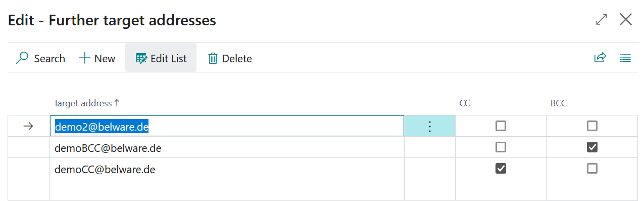Open the share icon in the toolbar
Image resolution: width=644 pixels, height=201 pixels.
point(600,58)
